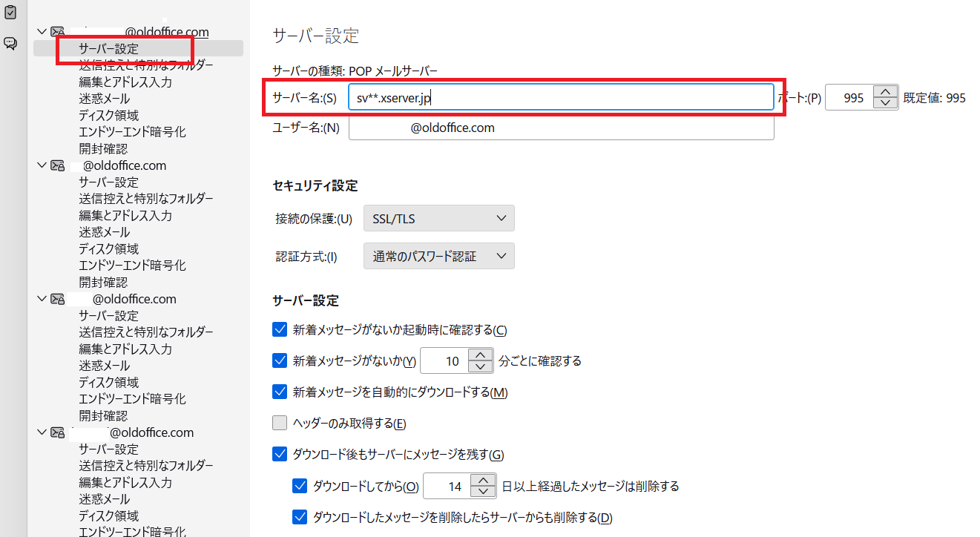
Task: Collapse the first oldoffice.com account tree
Action: coord(42,32)
